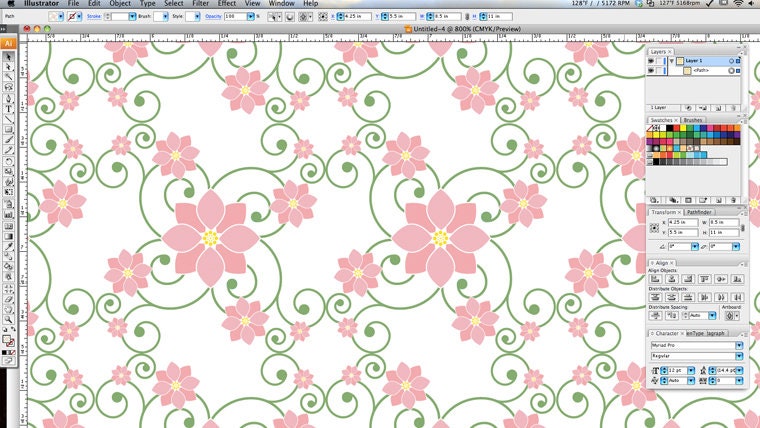Click the leftmost Align Objects button
Image resolution: width=760 pixels, height=428 pixels.
pyautogui.click(x=655, y=279)
